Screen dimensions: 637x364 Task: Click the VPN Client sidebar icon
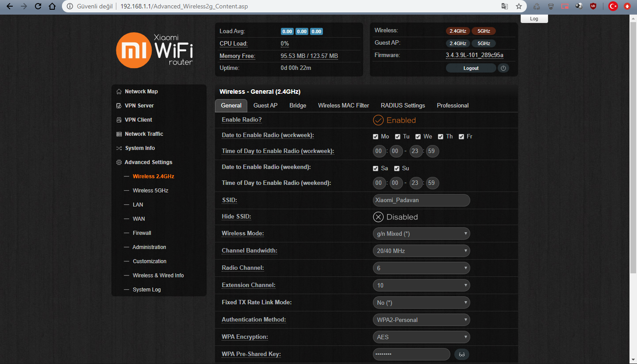(119, 120)
